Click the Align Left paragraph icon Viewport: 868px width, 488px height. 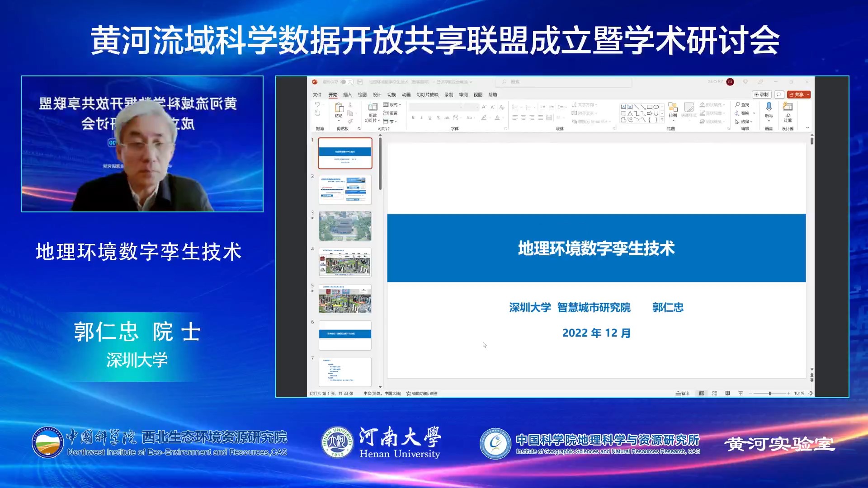pos(515,117)
